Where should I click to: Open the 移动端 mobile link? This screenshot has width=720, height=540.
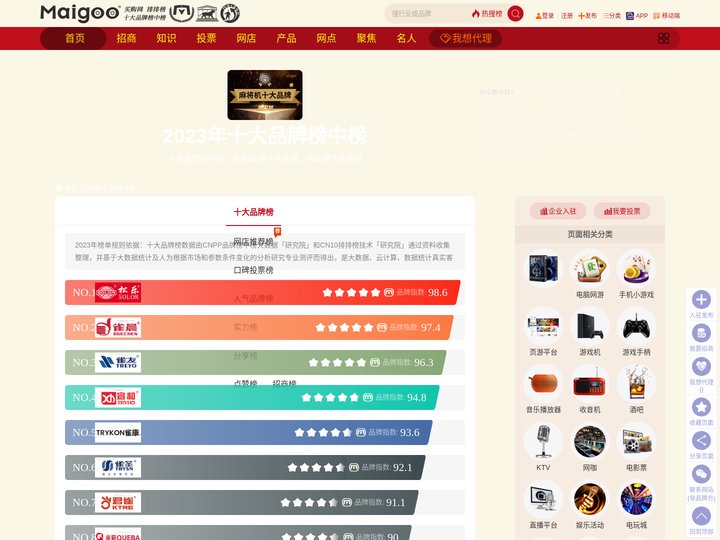666,16
